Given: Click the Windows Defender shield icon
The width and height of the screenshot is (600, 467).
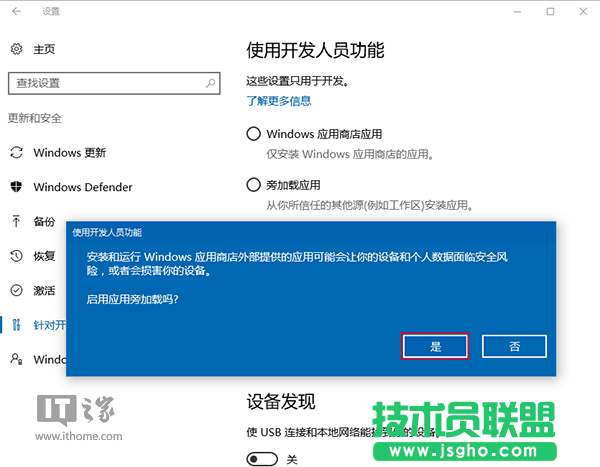Looking at the screenshot, I should (x=16, y=187).
